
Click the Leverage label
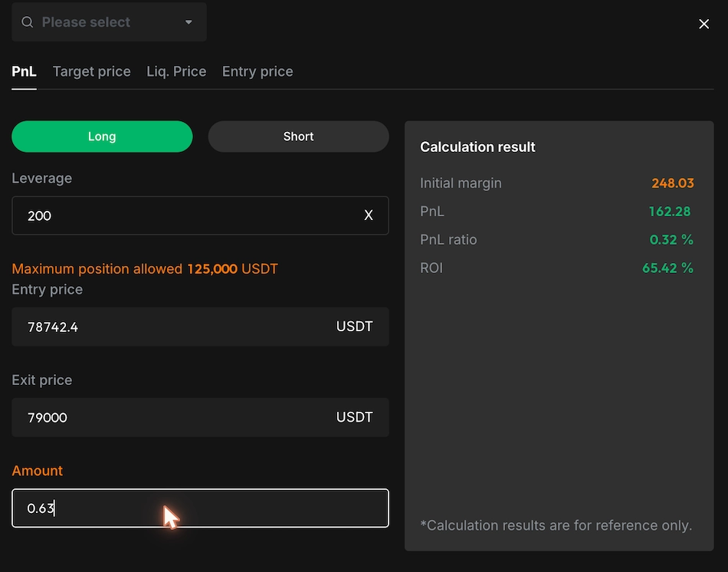click(42, 179)
